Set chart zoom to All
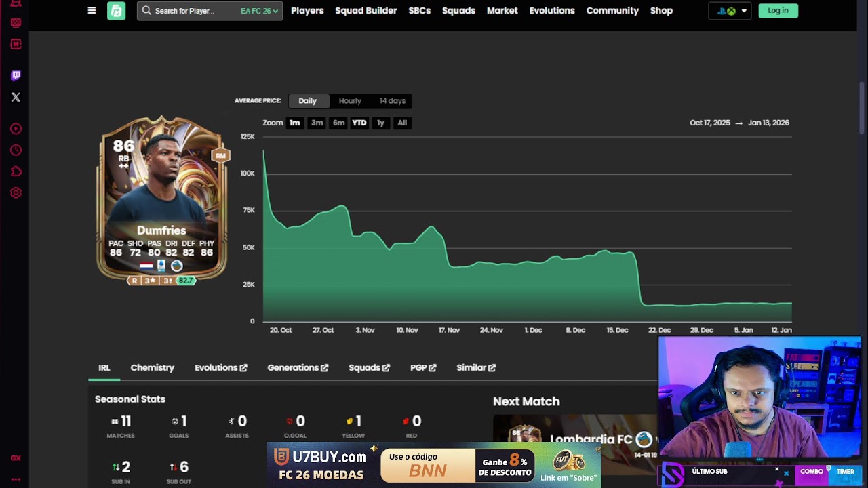This screenshot has width=868, height=488. [402, 123]
